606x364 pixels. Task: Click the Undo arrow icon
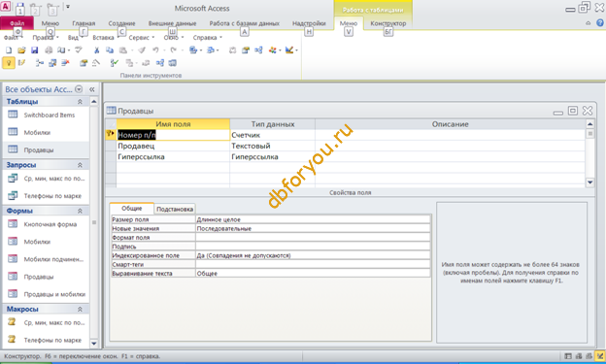pos(155,50)
